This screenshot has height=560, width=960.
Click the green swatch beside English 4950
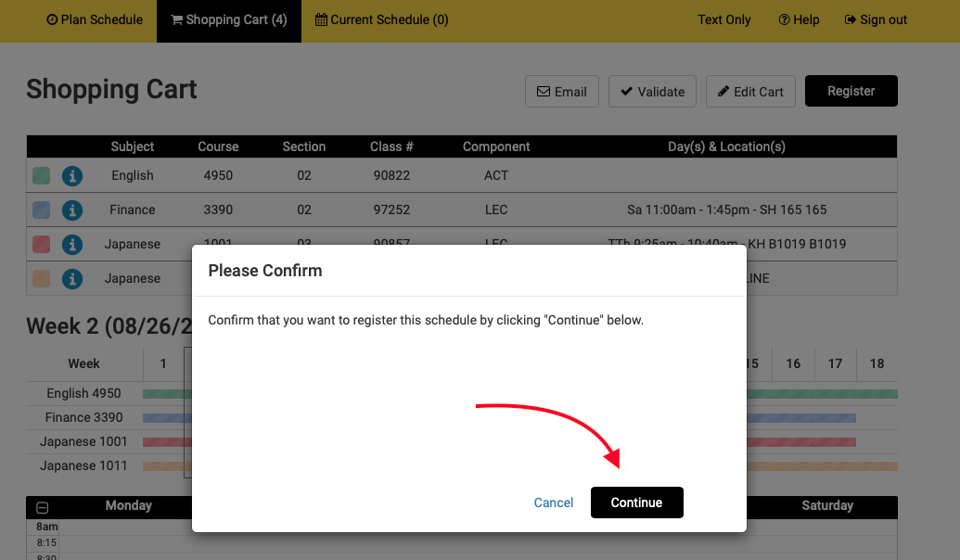[x=41, y=175]
